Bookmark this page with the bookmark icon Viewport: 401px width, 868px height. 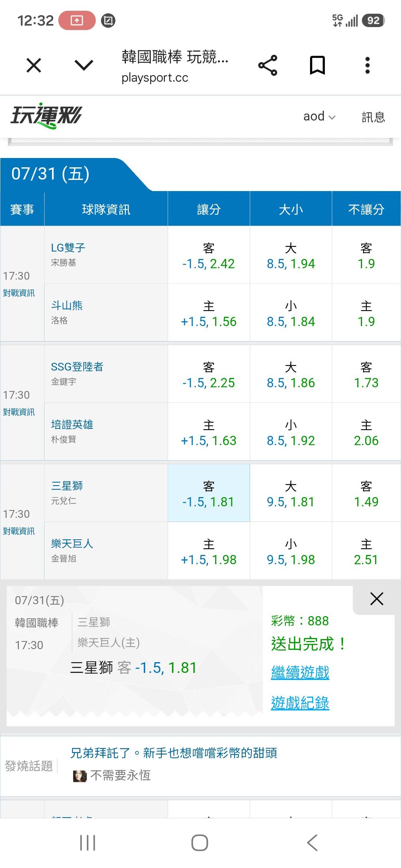(x=317, y=65)
